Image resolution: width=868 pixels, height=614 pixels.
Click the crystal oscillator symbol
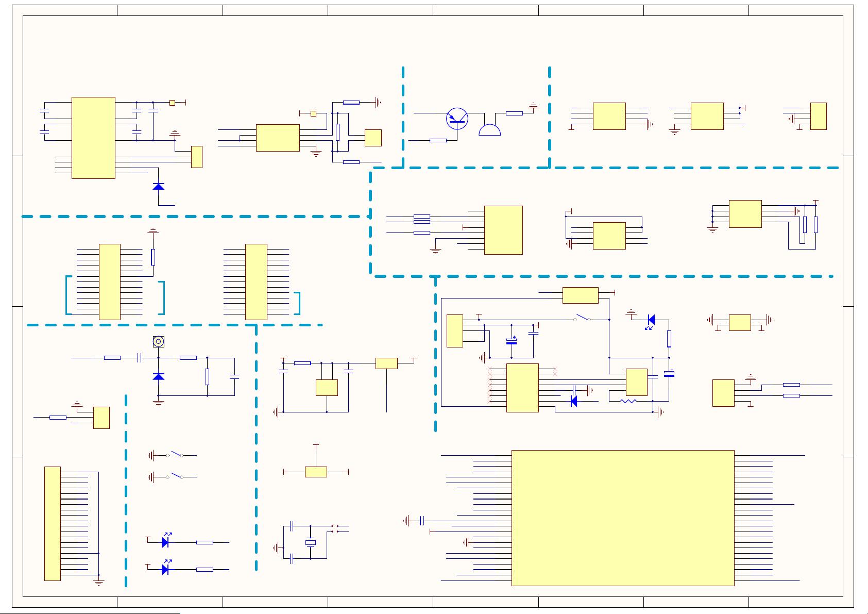(x=310, y=542)
